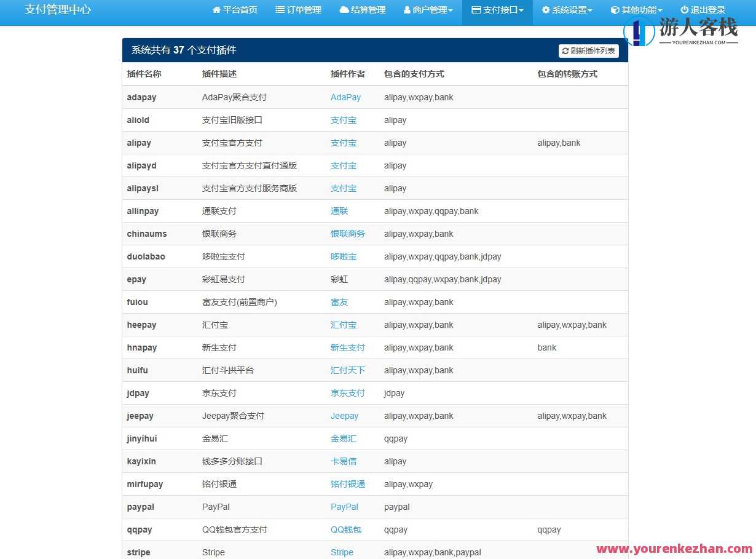
Task: Open the 支付宝 author link in alipay row
Action: 343,143
